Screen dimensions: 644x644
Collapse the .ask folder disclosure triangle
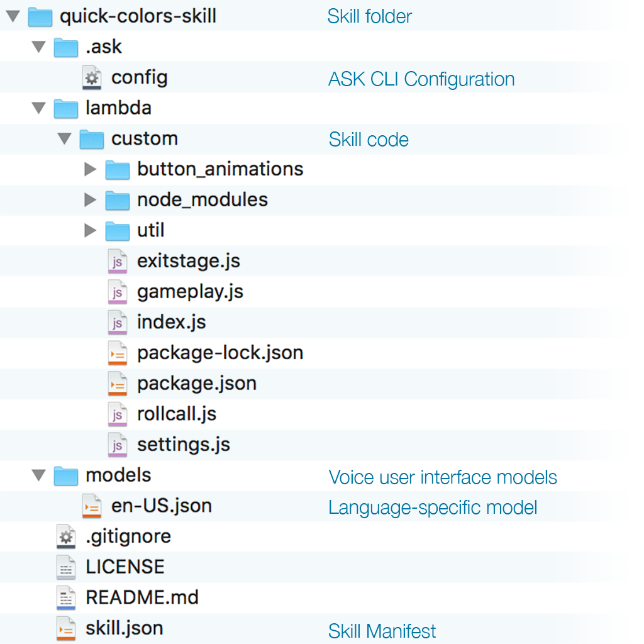pos(39,47)
